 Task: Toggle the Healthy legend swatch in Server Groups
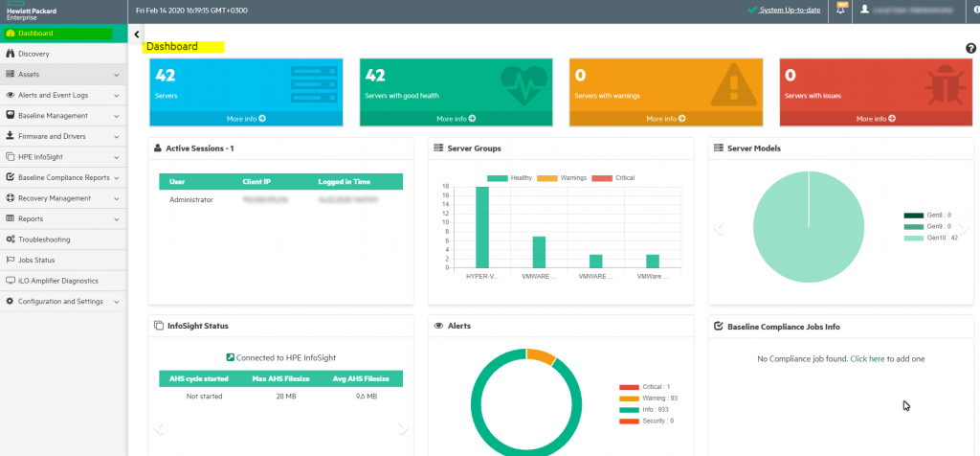pos(498,178)
